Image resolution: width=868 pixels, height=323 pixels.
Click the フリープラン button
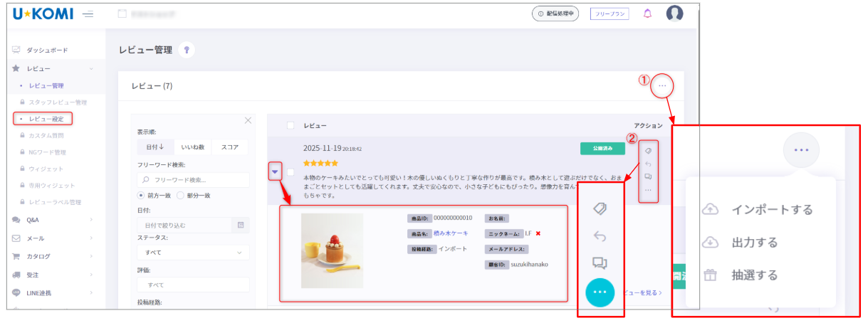coord(609,14)
